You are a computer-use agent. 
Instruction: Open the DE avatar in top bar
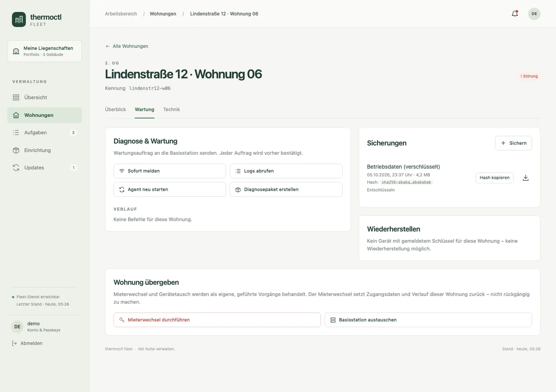pos(534,14)
